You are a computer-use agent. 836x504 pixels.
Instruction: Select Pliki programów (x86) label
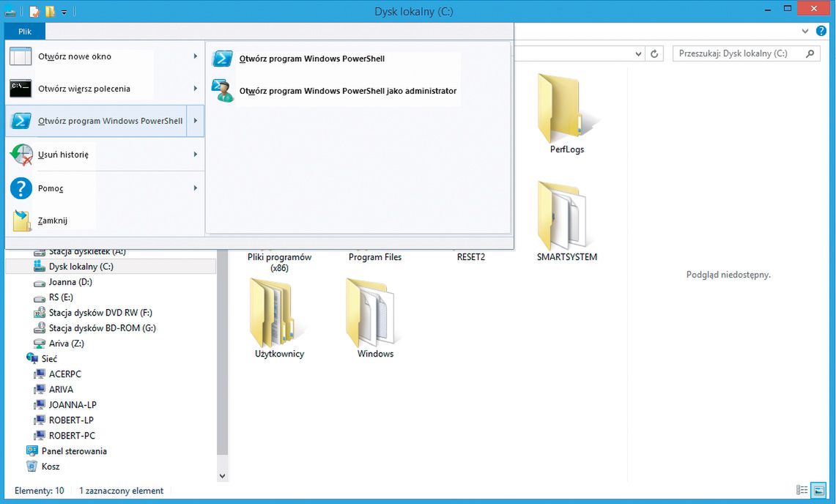[279, 262]
